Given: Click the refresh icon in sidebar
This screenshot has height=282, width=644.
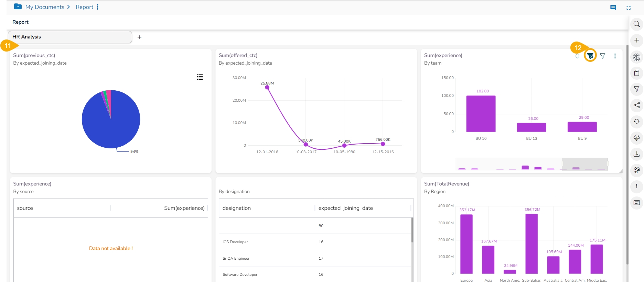Looking at the screenshot, I should point(636,121).
